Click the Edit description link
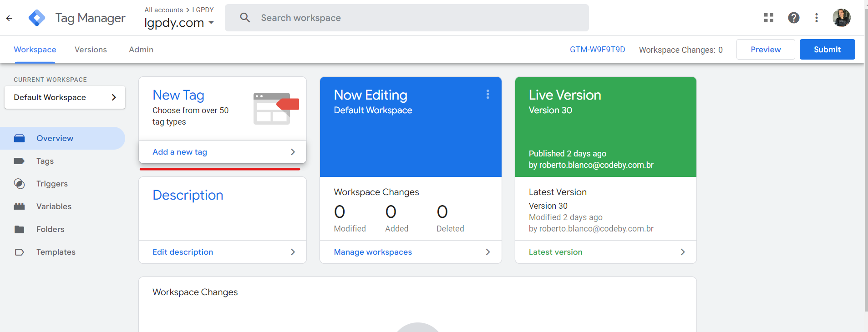Image resolution: width=868 pixels, height=332 pixels. [x=183, y=252]
